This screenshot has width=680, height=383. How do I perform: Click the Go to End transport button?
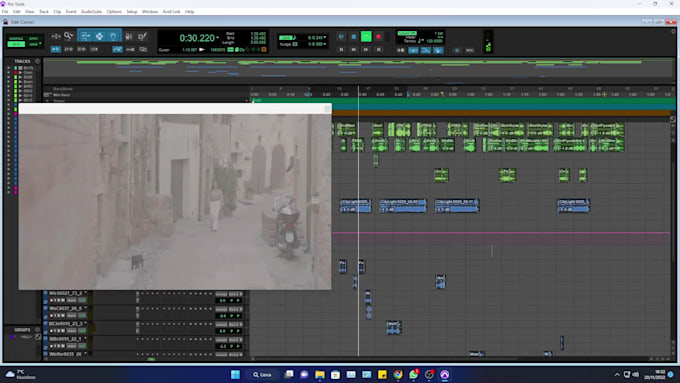pos(379,50)
